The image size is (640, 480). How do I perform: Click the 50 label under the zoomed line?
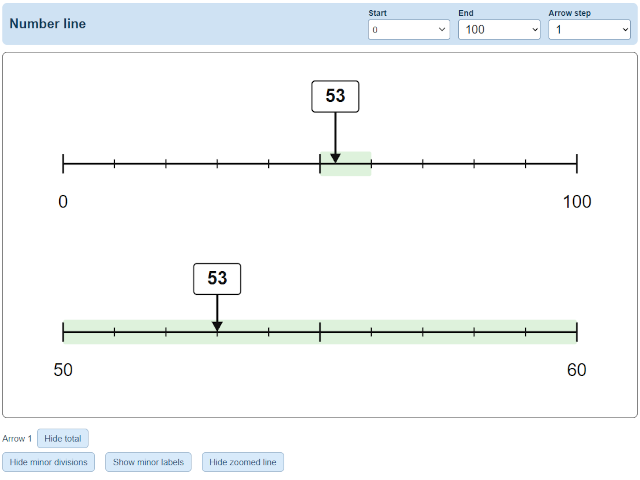(x=63, y=370)
